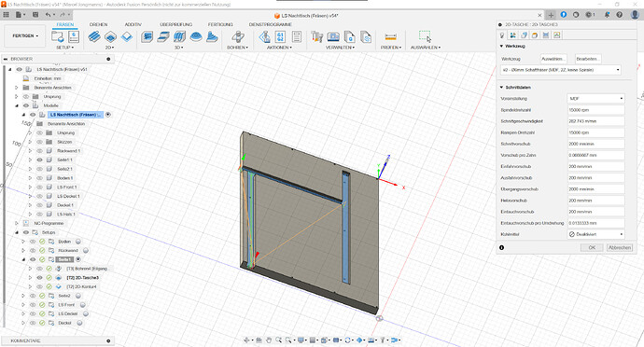The height and width of the screenshot is (347, 644).
Task: Click the Spindeldrehzahl input field
Action: [x=595, y=110]
